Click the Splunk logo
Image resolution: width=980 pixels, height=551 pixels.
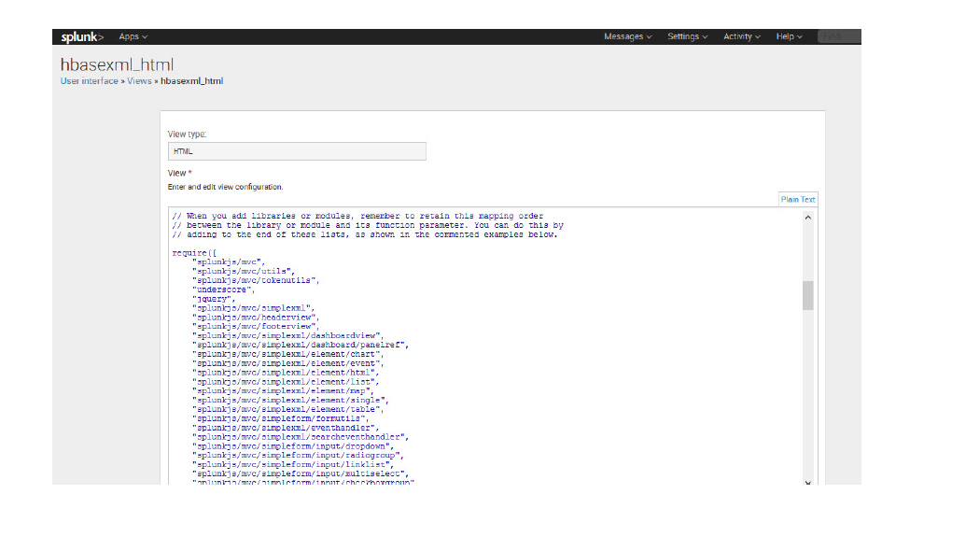[x=82, y=36]
